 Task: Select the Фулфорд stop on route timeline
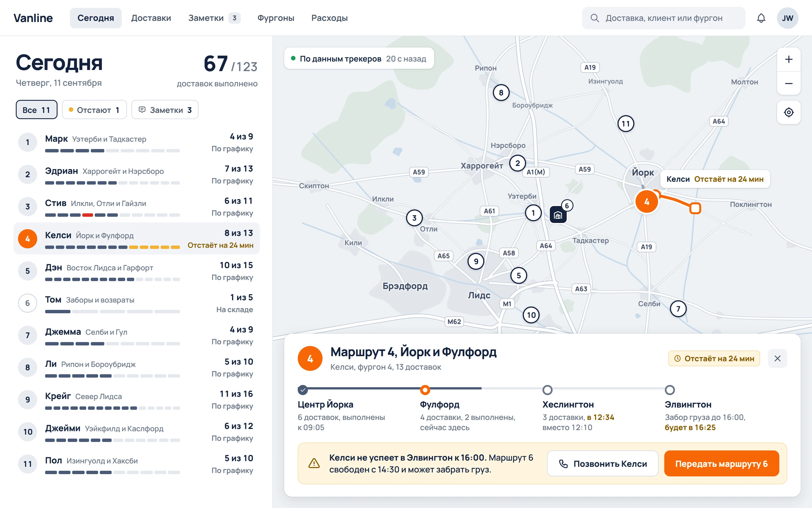coord(425,390)
